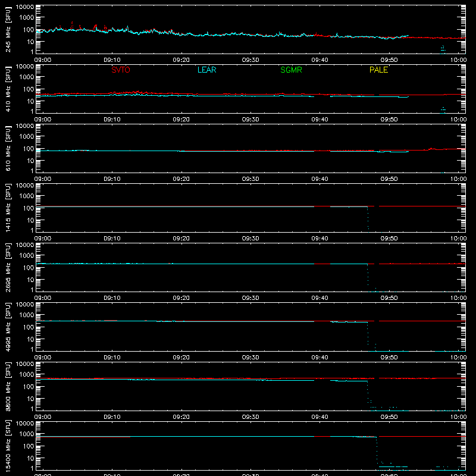Select the 245 MHz [SFU] axis title
This screenshot has width=476, height=476.
pyautogui.click(x=8, y=29)
